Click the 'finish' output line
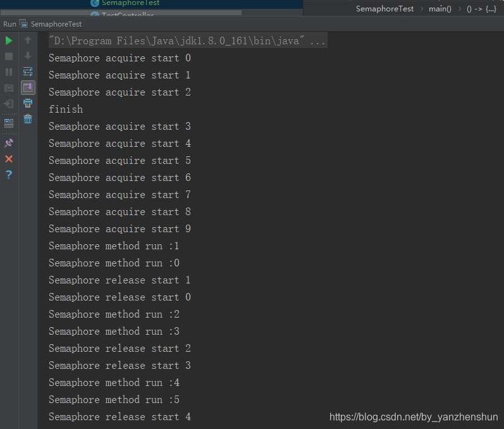This screenshot has height=429, width=504. pos(66,109)
